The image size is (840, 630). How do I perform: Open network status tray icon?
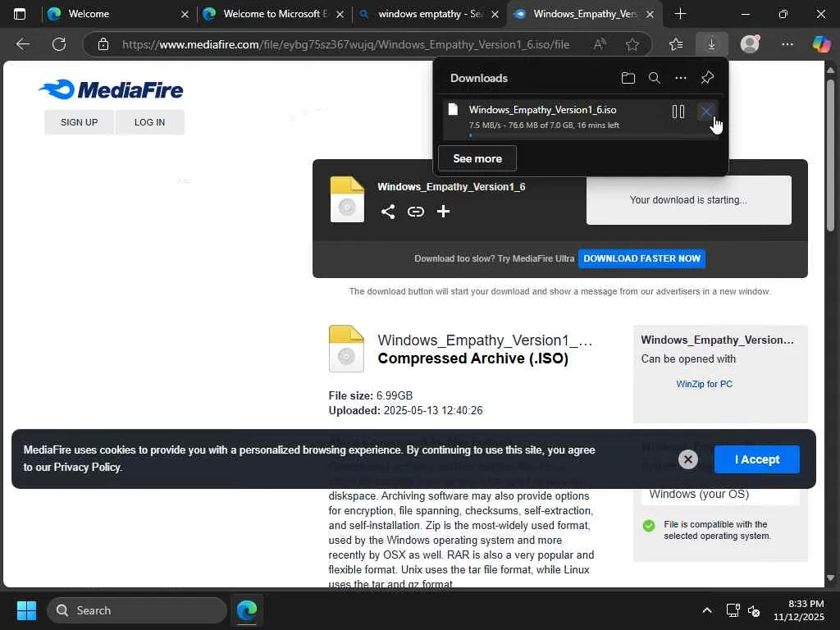click(733, 610)
